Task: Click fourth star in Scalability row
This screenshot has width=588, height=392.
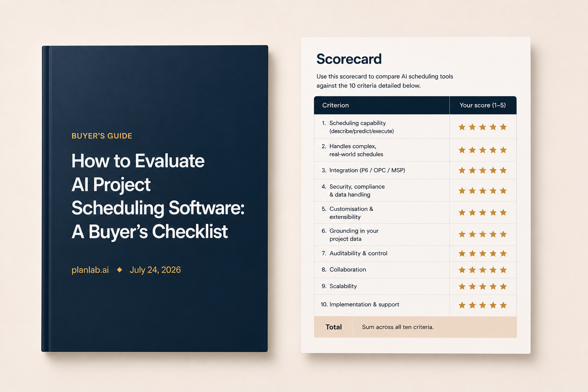Action: 493,286
